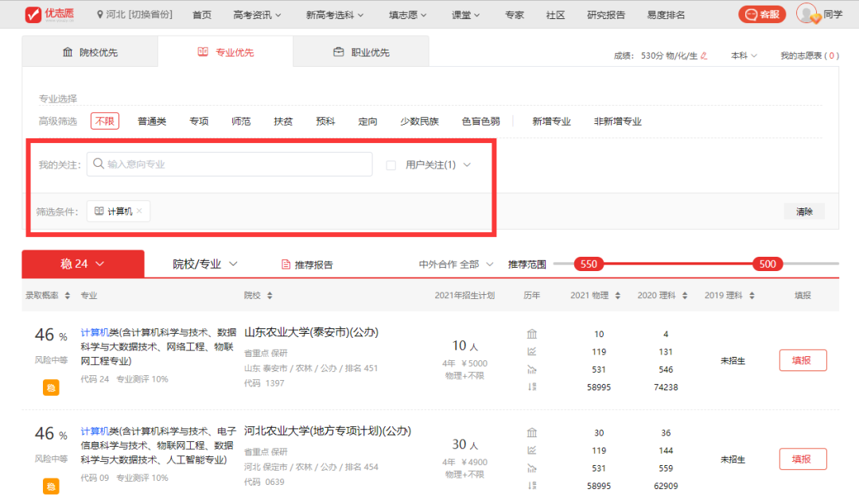Click the 推荐报告 document icon
This screenshot has width=859, height=504.
[286, 265]
